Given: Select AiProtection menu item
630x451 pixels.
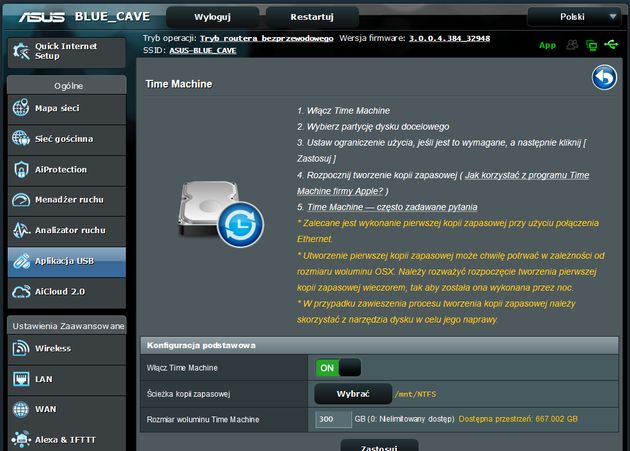Looking at the screenshot, I should click(x=67, y=170).
